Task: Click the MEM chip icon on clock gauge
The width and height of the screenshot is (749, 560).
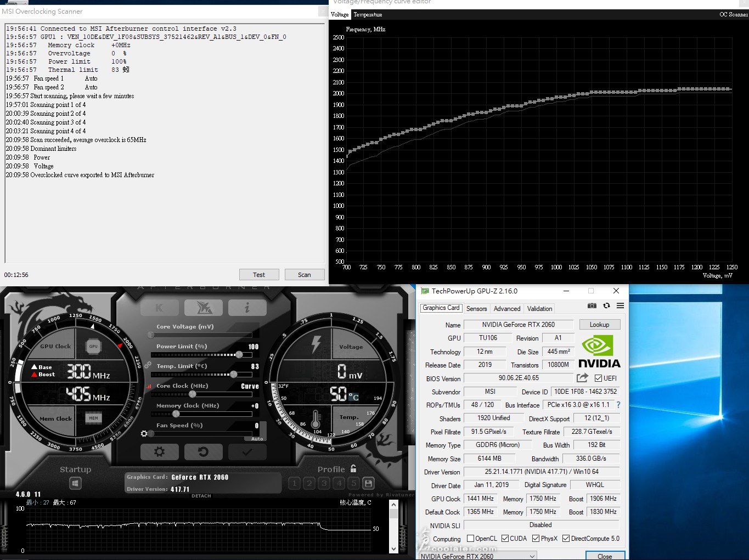Action: coord(93,418)
